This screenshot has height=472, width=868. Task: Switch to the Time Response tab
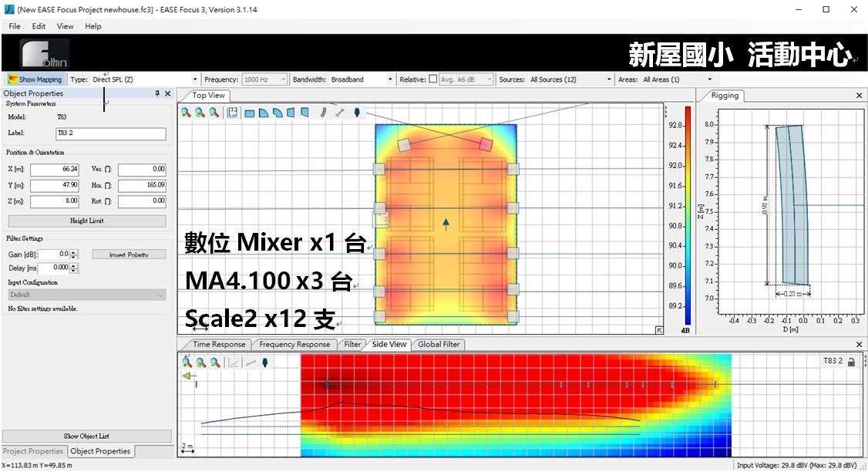[x=219, y=344]
